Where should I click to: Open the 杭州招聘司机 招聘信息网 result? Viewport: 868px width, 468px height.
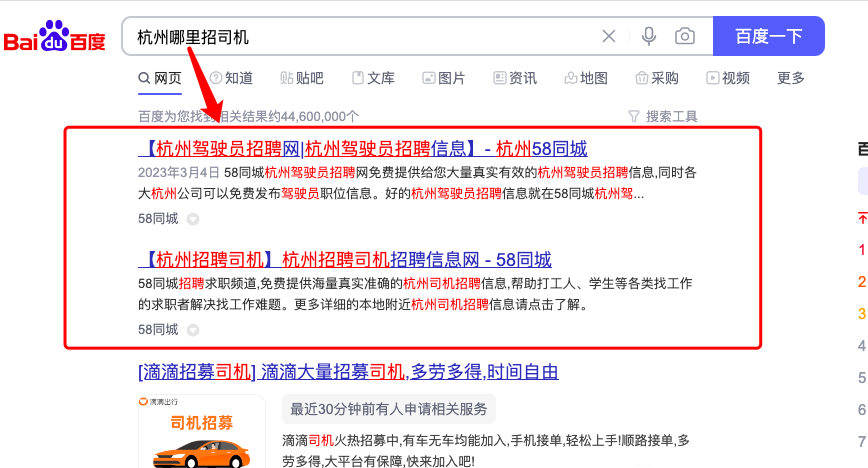345,259
